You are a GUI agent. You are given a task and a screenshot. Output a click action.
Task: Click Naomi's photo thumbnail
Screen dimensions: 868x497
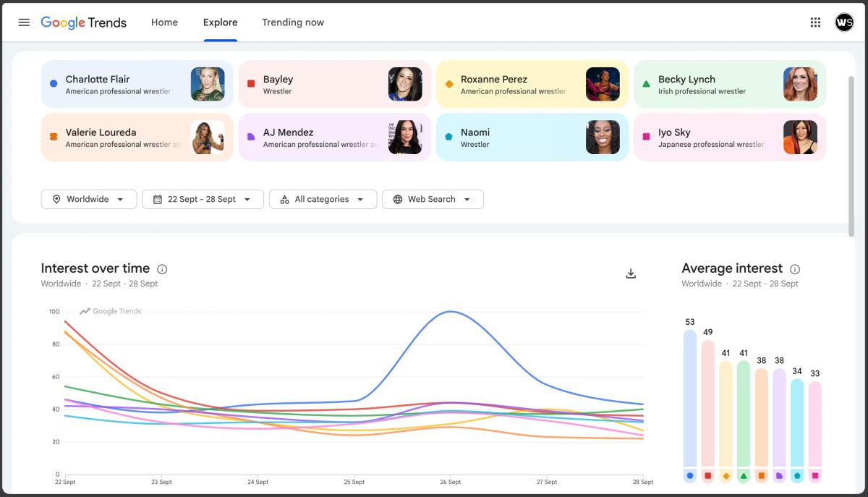tap(603, 137)
